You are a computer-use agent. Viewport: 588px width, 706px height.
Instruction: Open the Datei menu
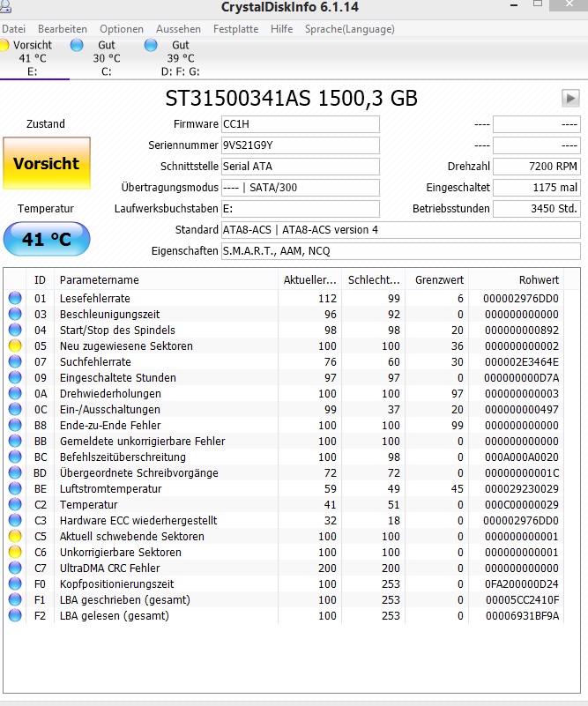(13, 29)
